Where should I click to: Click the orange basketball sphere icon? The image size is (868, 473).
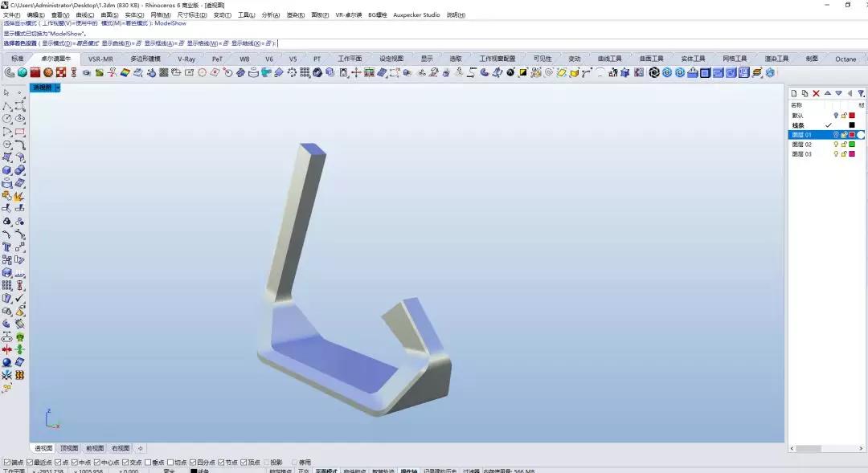point(48,72)
